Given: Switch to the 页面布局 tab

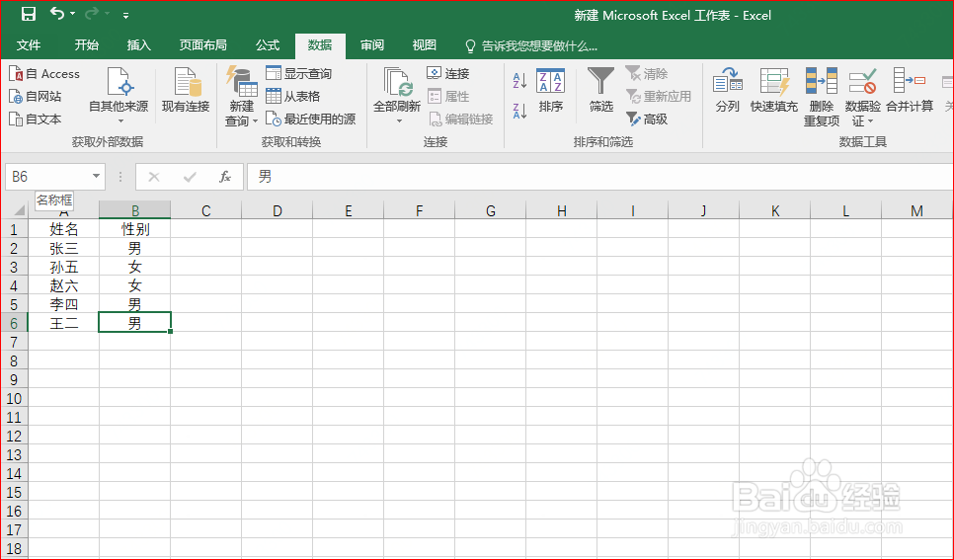Looking at the screenshot, I should (203, 45).
